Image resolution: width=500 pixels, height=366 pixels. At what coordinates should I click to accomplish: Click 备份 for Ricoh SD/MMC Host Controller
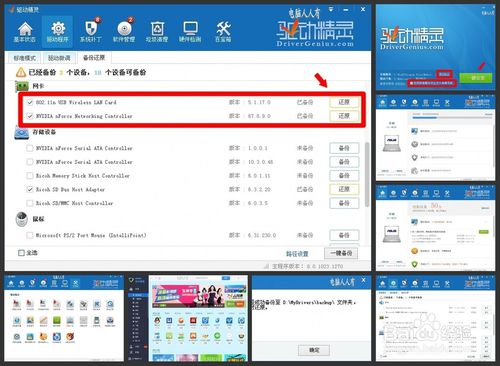tap(344, 203)
